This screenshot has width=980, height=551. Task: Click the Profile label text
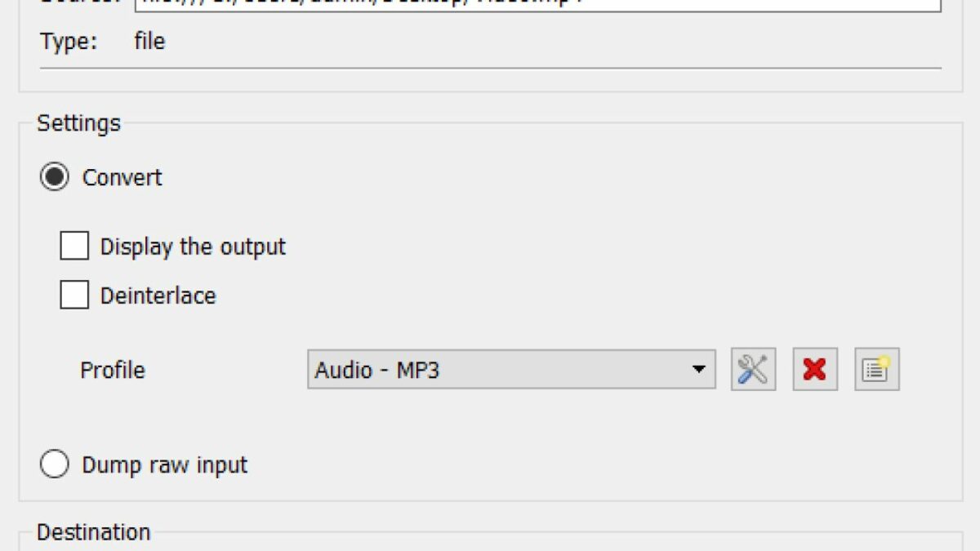pyautogui.click(x=111, y=369)
